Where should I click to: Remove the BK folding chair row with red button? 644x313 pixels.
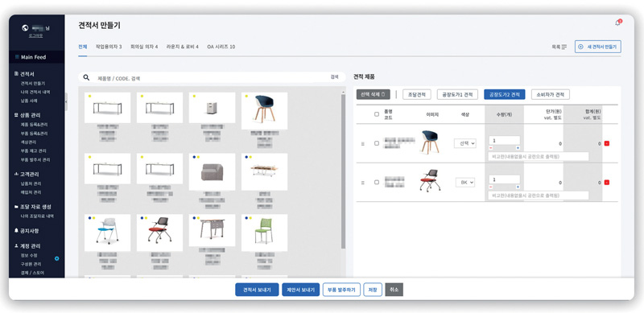(607, 183)
